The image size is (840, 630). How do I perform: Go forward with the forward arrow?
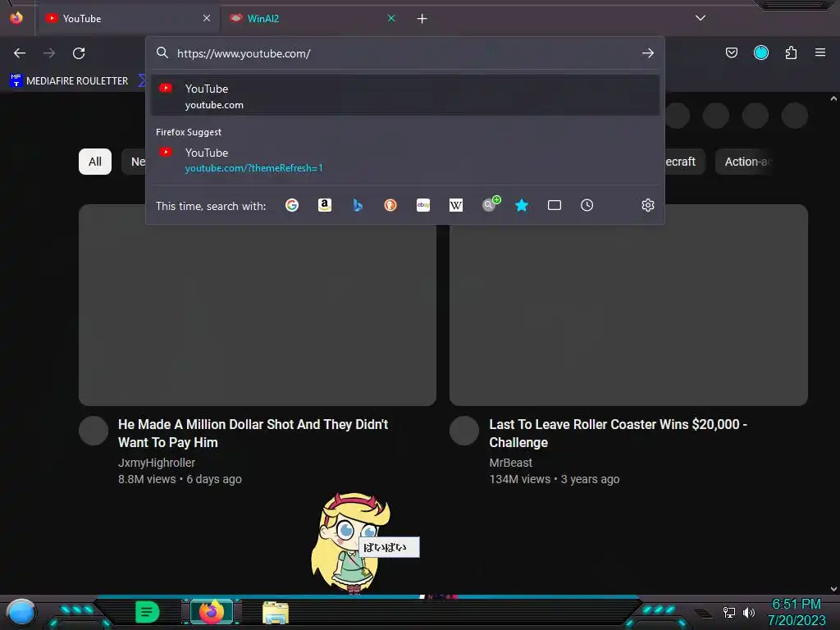49,53
